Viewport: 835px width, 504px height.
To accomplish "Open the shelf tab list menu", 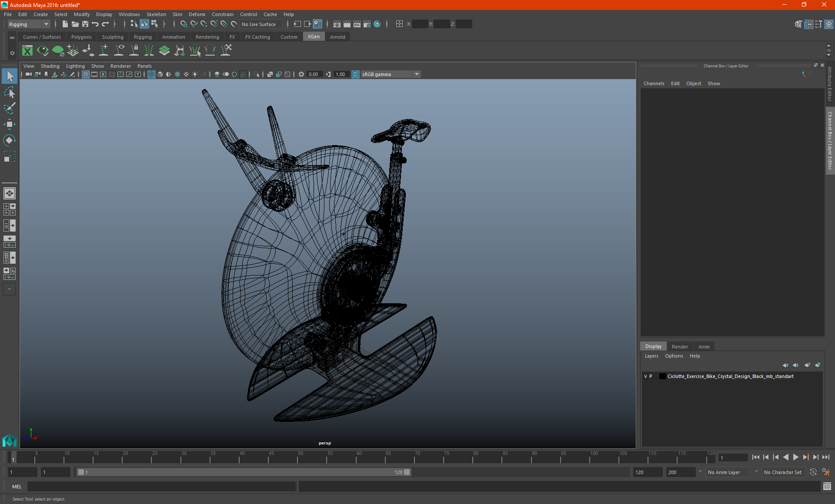I will click(x=12, y=38).
